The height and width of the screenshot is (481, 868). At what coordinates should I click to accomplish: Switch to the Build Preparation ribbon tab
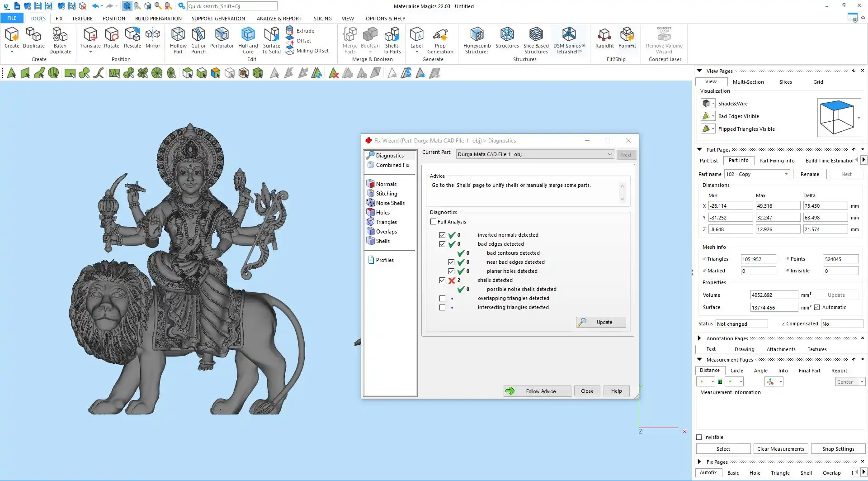pos(158,19)
